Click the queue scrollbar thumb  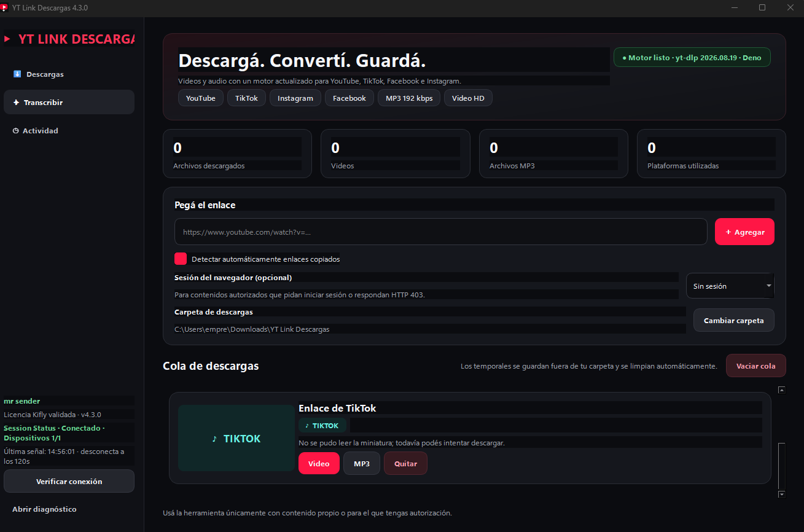pyautogui.click(x=782, y=466)
